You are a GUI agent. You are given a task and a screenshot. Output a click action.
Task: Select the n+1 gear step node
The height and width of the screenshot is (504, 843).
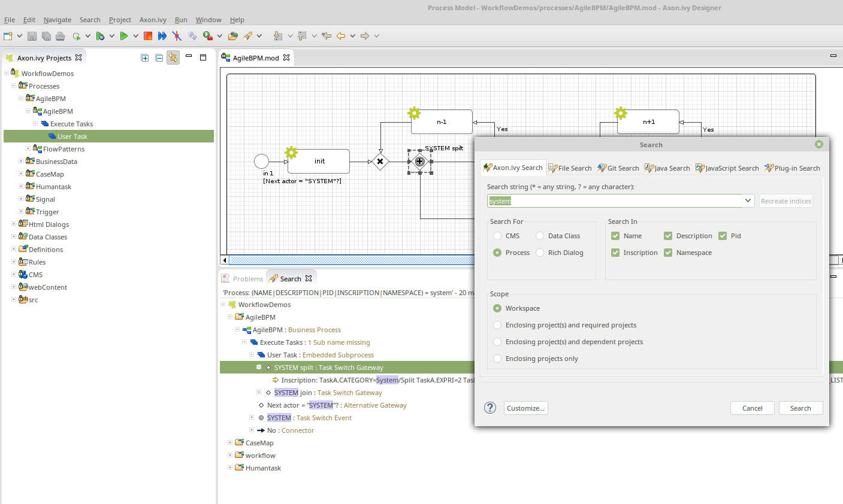(648, 122)
